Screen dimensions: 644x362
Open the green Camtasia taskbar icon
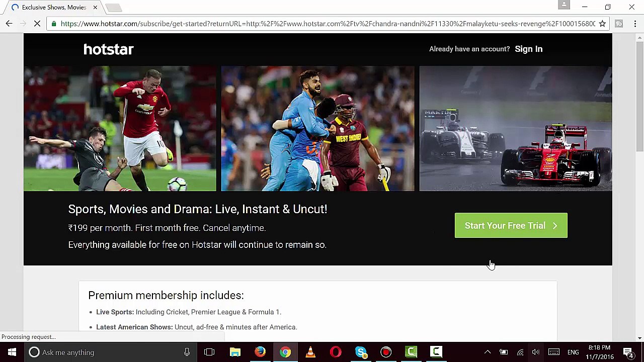(x=411, y=352)
